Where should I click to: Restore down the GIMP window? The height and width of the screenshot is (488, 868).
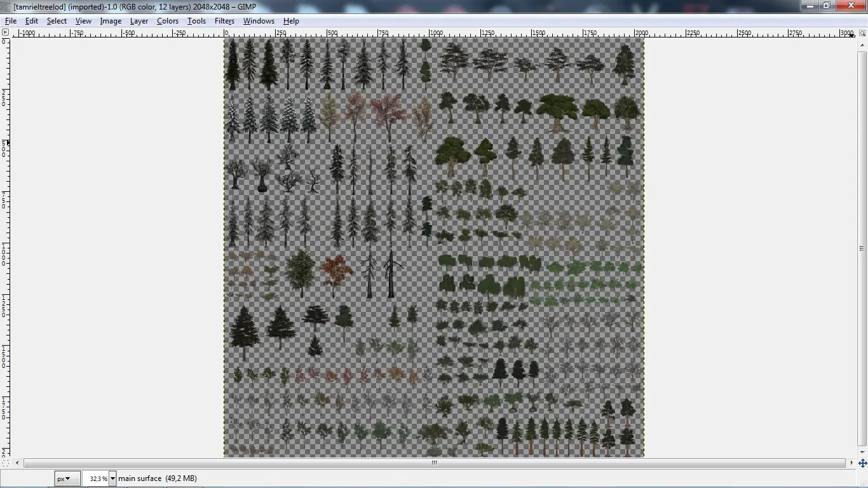pos(827,6)
